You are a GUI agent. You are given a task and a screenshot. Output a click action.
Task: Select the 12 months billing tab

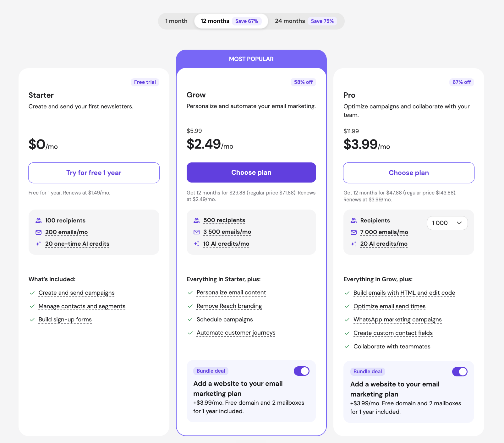point(231,21)
